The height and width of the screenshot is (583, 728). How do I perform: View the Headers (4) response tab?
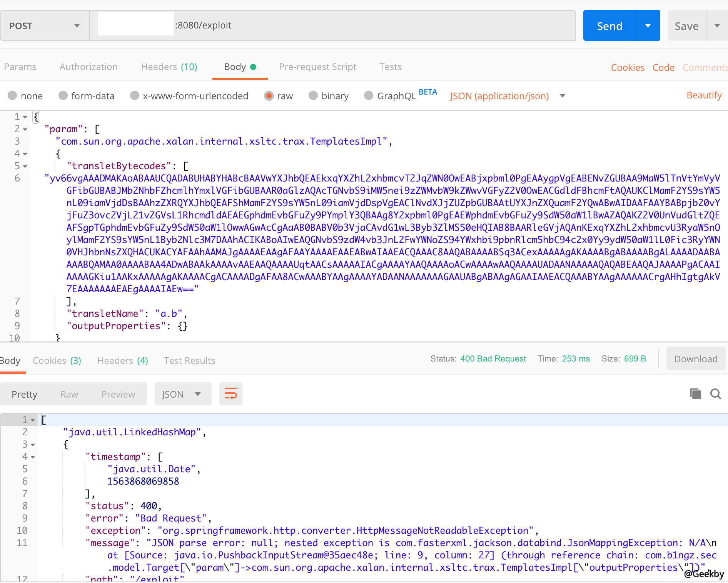click(122, 360)
